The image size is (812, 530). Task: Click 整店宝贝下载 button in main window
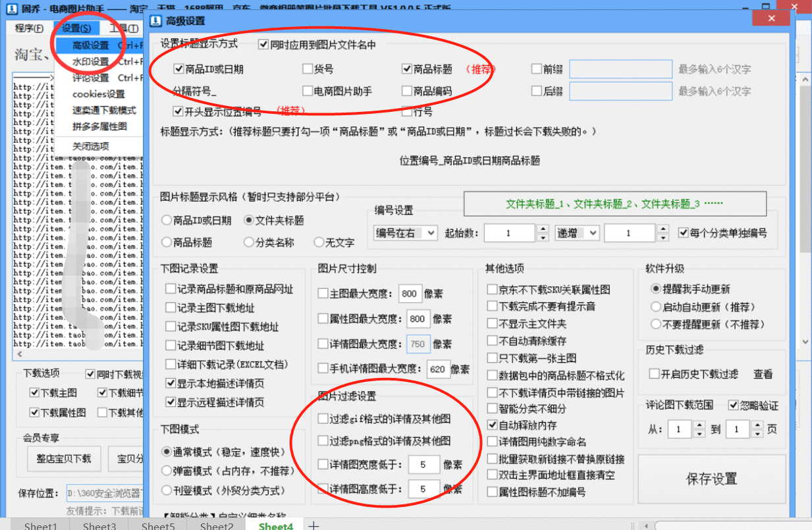tap(63, 458)
